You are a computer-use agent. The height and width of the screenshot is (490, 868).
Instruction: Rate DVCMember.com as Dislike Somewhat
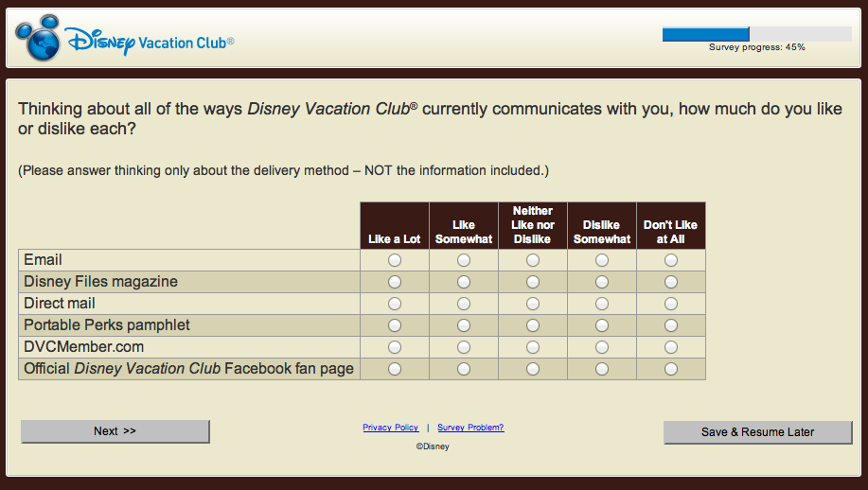(602, 347)
